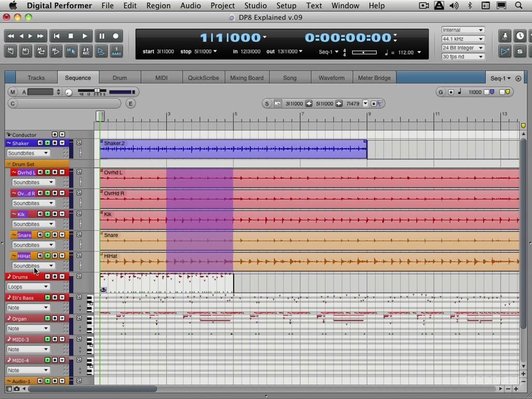This screenshot has width=532, height=399.
Task: Click the zoom magnifier for the Kik track
Action: [x=79, y=214]
